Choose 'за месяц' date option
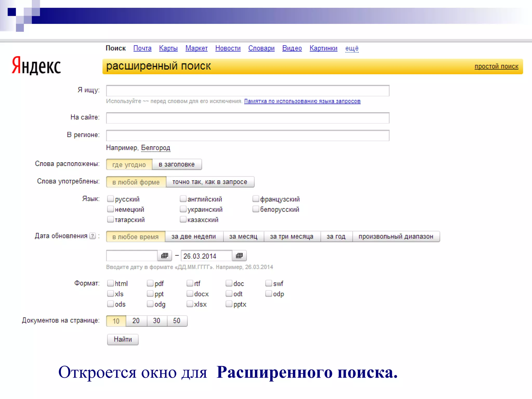532x399 pixels. [x=243, y=237]
